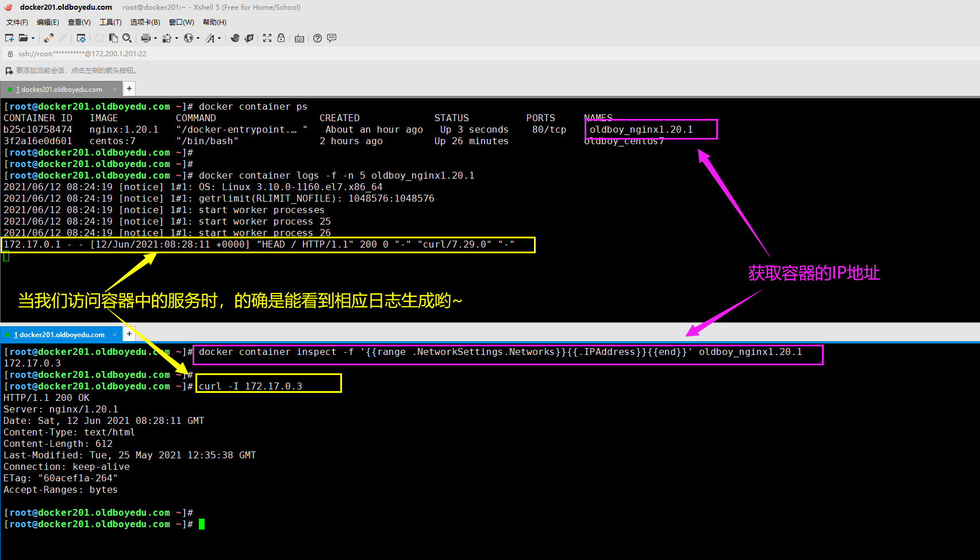
Task: Add a new tab in the lower pane
Action: pyautogui.click(x=129, y=334)
